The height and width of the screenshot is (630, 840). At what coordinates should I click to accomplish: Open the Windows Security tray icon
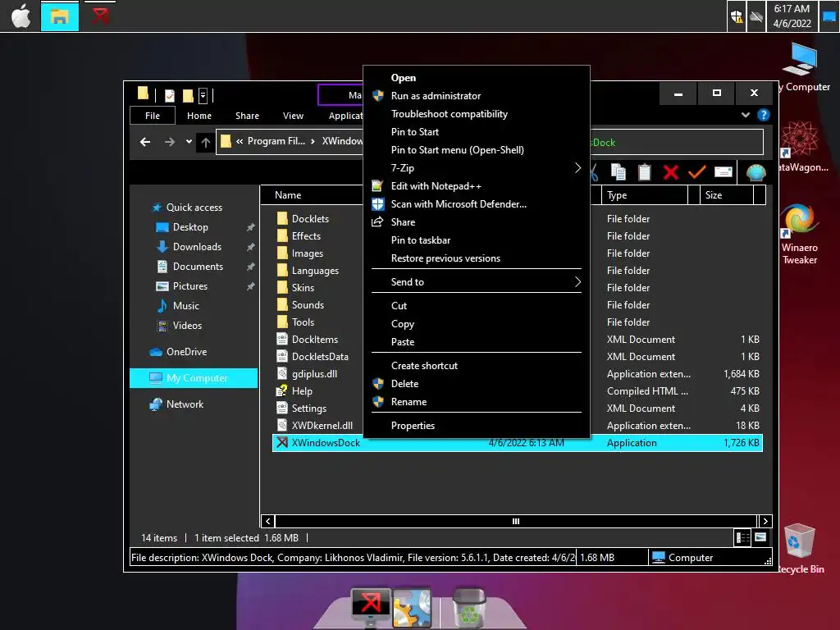coord(737,17)
